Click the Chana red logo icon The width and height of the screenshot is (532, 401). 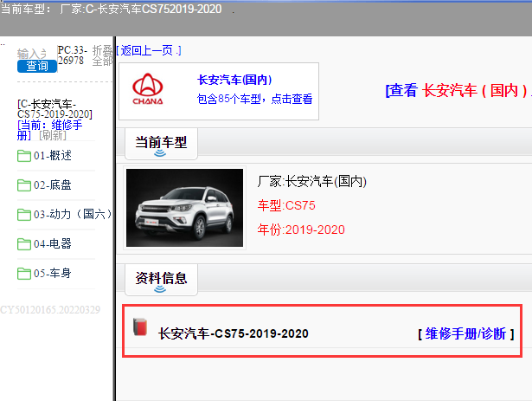coord(148,88)
